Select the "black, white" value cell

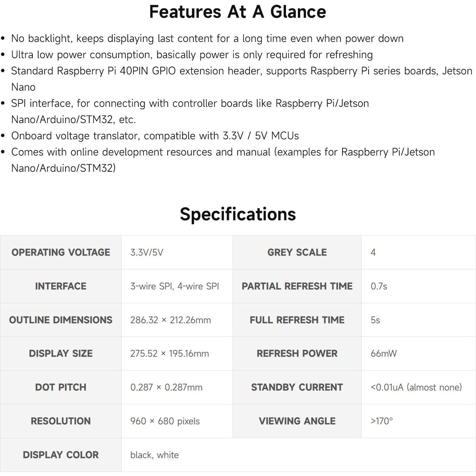point(154,455)
